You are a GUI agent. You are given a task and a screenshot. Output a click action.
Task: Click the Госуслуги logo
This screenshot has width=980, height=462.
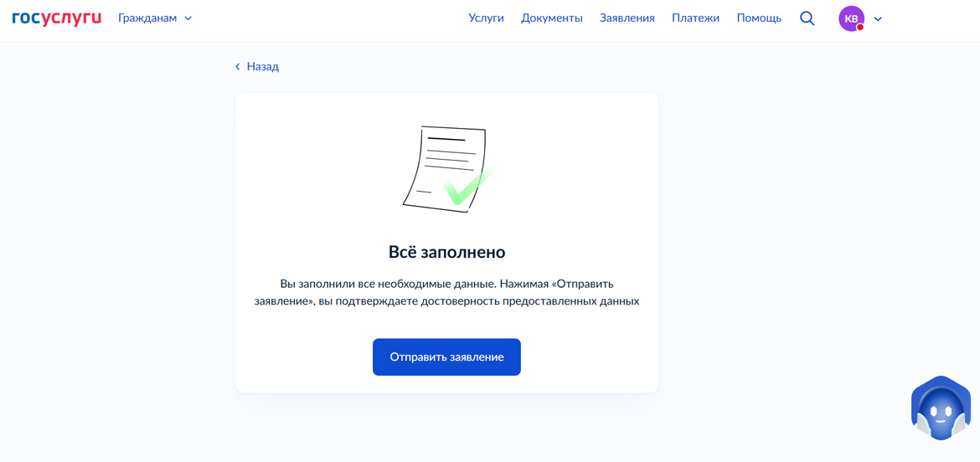[56, 18]
